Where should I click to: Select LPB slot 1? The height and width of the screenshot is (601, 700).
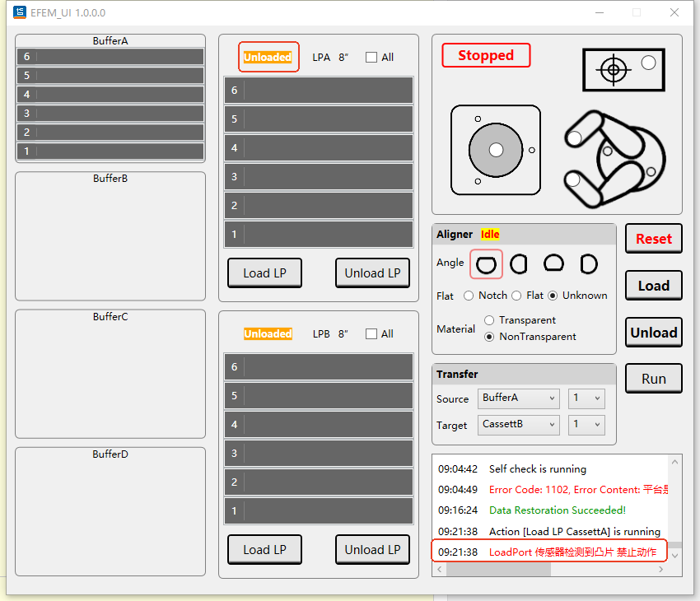[319, 511]
